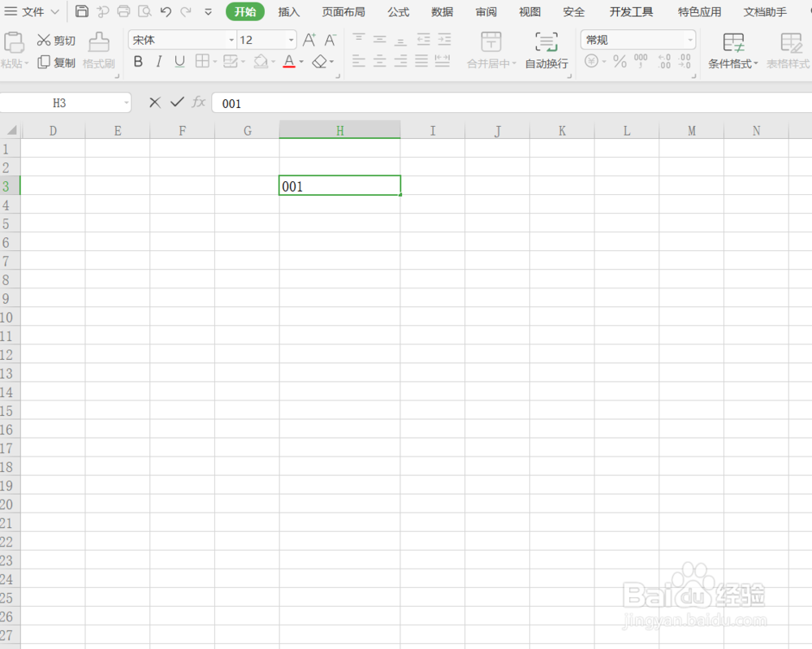Align text to top
Image resolution: width=812 pixels, height=649 pixels.
pos(358,39)
